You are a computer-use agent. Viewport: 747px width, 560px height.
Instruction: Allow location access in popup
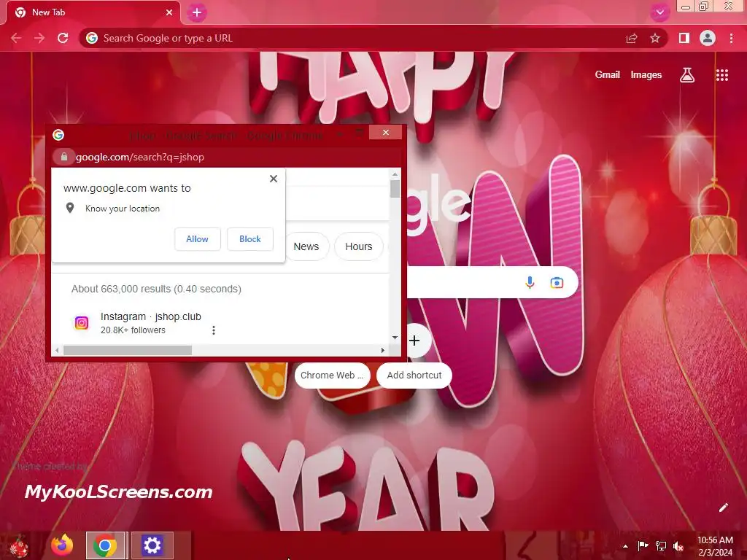[x=197, y=239]
